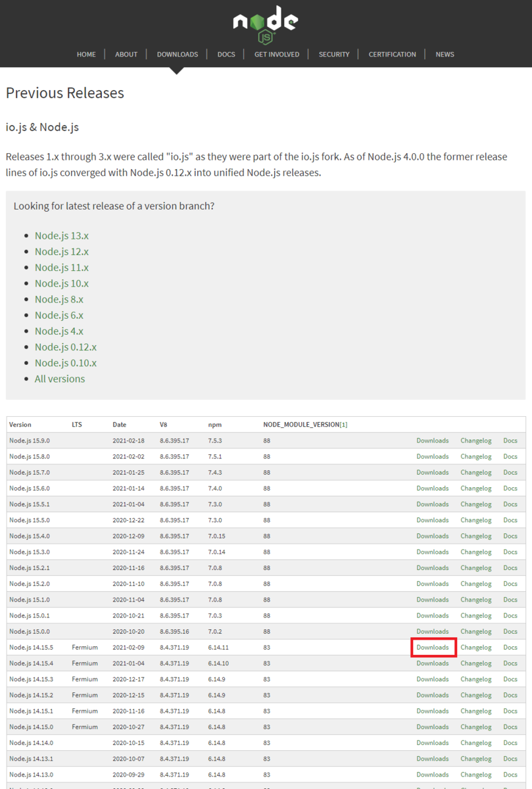Open Docs for Node.js 15.4.0
Image resolution: width=532 pixels, height=789 pixels.
[x=510, y=536]
